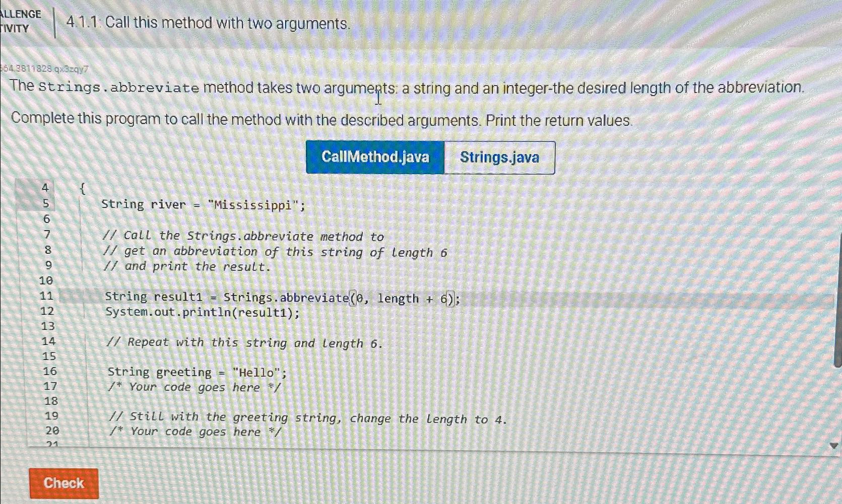
Task: Click the first Your code goes here comment
Action: point(193,387)
